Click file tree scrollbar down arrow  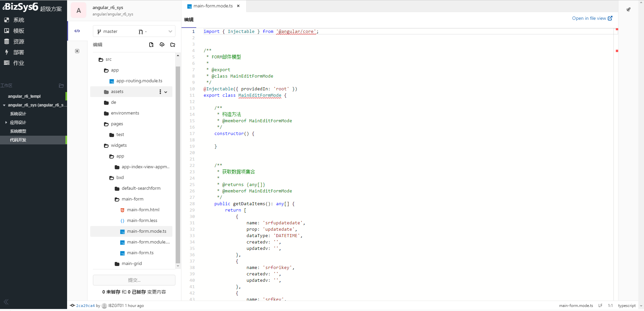[178, 266]
